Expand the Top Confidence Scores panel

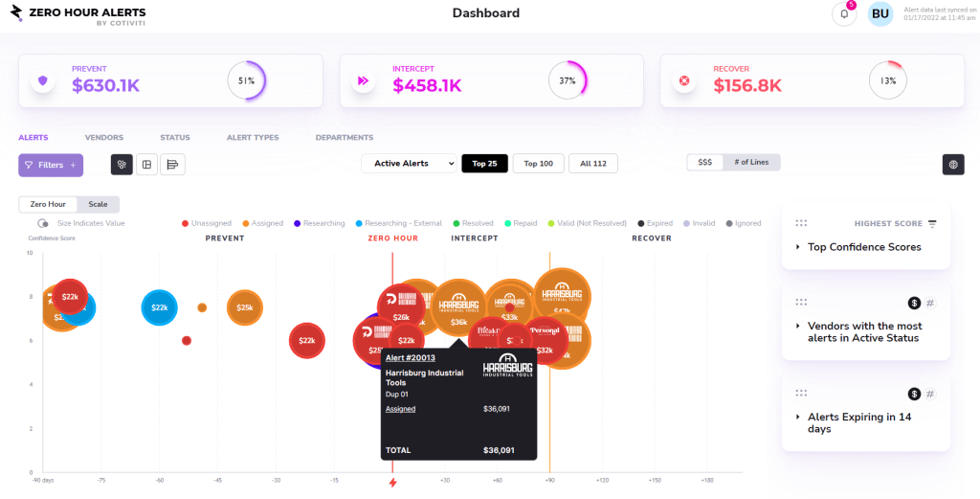864,247
